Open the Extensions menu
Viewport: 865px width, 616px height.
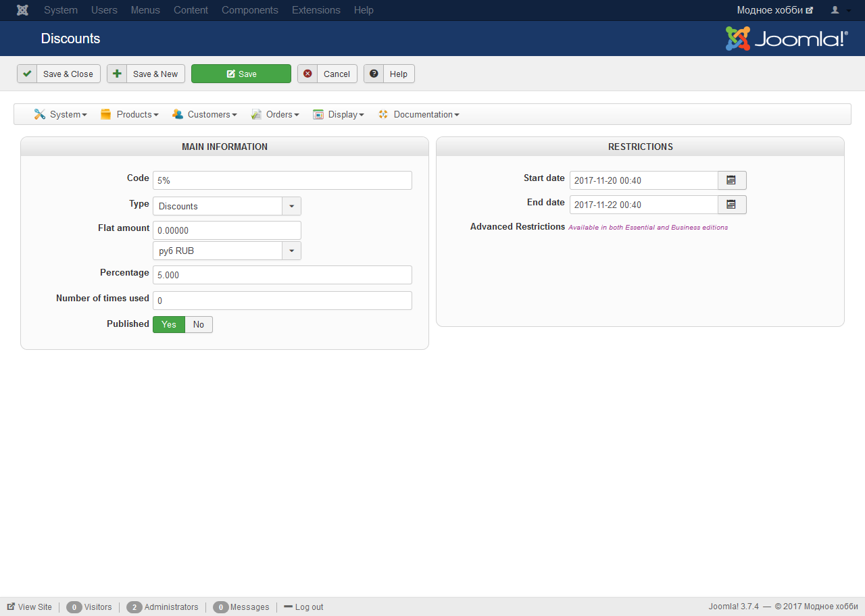coord(316,10)
